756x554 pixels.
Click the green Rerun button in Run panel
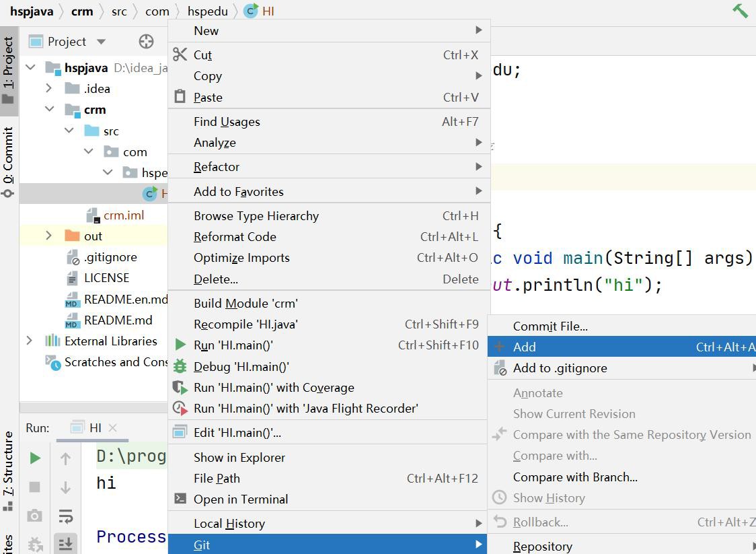(x=35, y=458)
